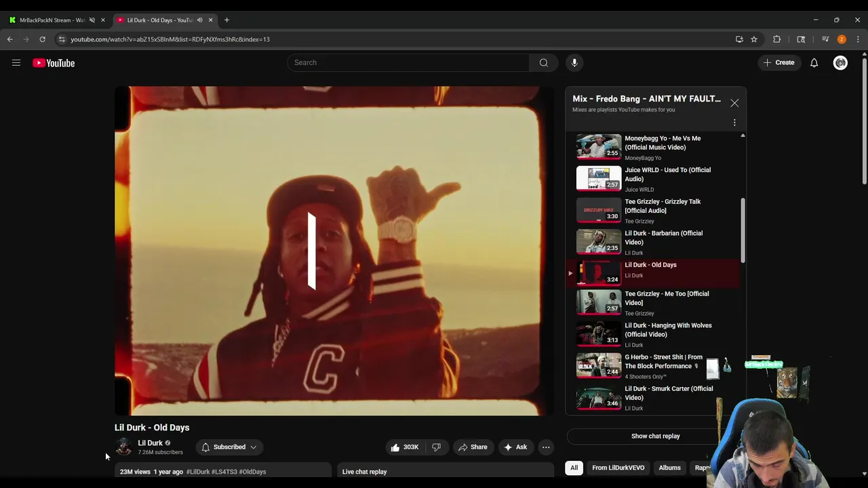Open the account avatar menu
Screen dimensions: 868x488
[840, 63]
